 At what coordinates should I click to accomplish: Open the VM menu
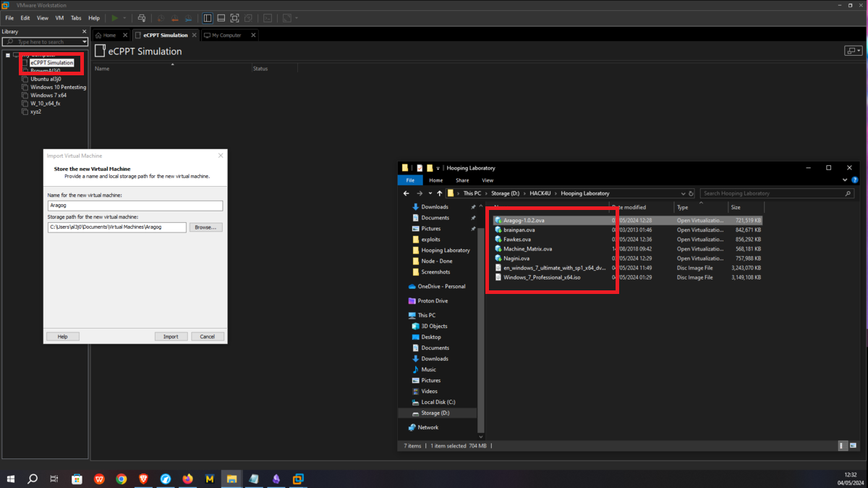(59, 18)
